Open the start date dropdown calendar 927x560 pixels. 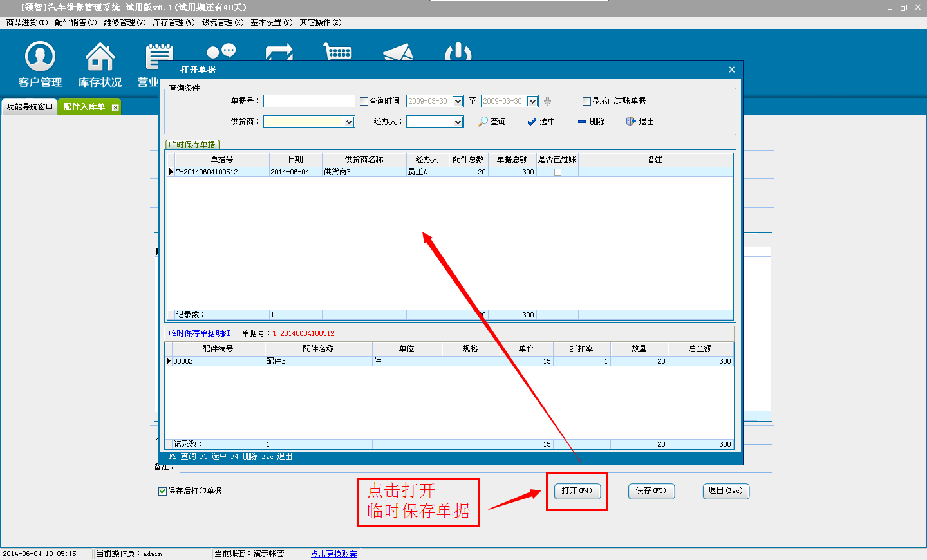(x=458, y=101)
